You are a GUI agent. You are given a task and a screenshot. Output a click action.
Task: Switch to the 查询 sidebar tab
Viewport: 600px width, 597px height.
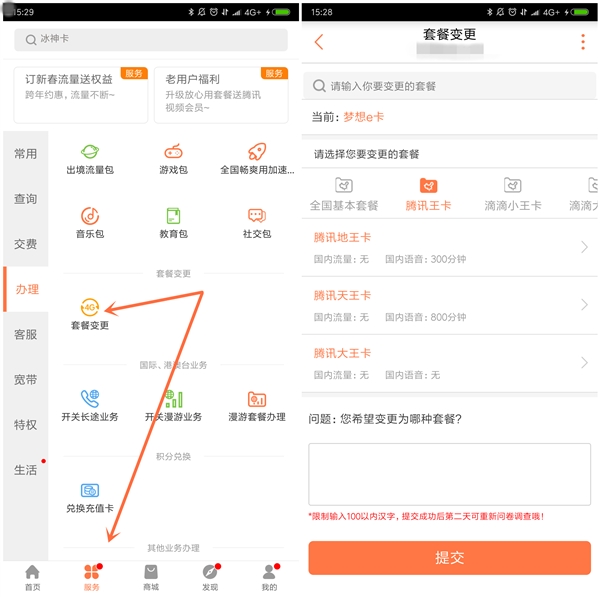pos(26,199)
